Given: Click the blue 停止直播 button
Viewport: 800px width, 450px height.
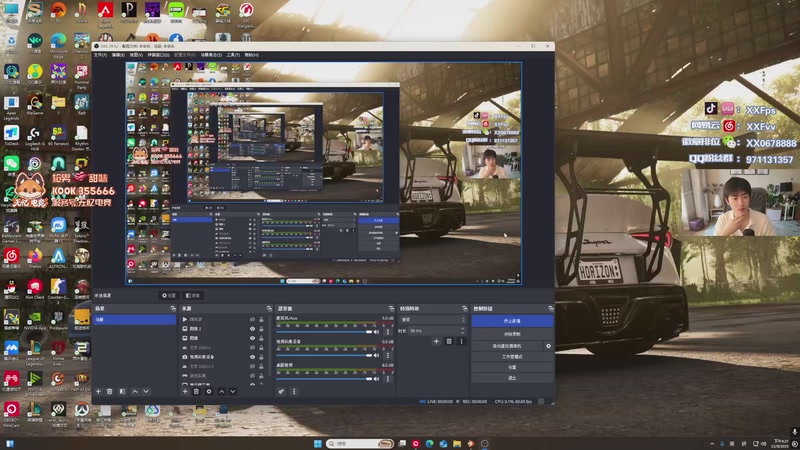Looking at the screenshot, I should click(x=512, y=321).
